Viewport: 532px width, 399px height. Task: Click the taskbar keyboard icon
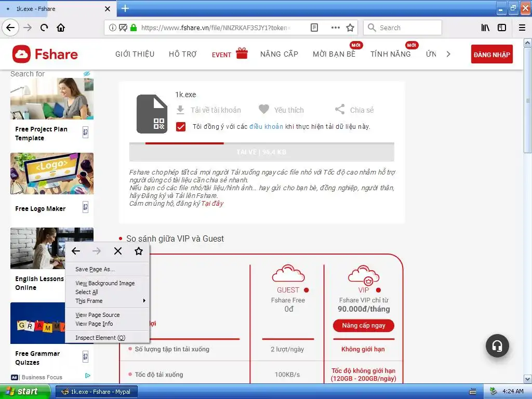click(473, 392)
